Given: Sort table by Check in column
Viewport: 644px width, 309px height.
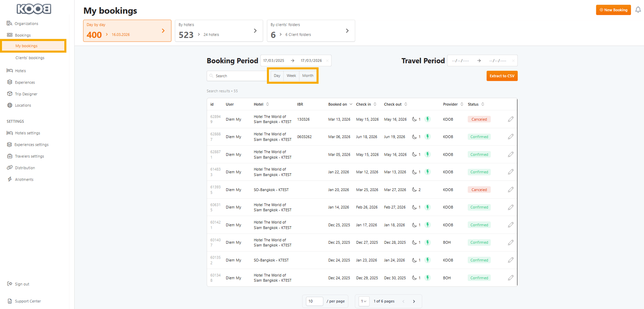Looking at the screenshot, I should pos(375,104).
